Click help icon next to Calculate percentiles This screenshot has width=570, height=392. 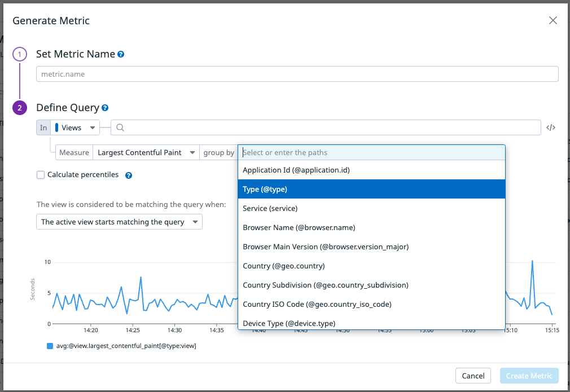click(129, 175)
